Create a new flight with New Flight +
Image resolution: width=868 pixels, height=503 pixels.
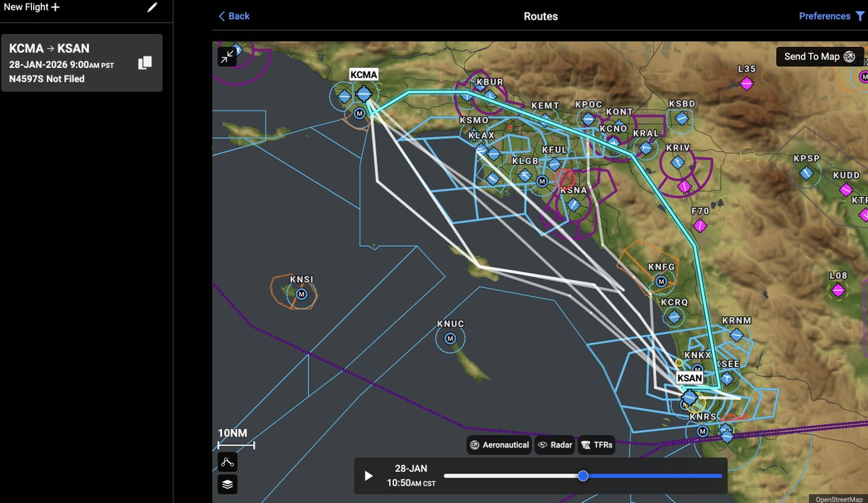(x=32, y=7)
